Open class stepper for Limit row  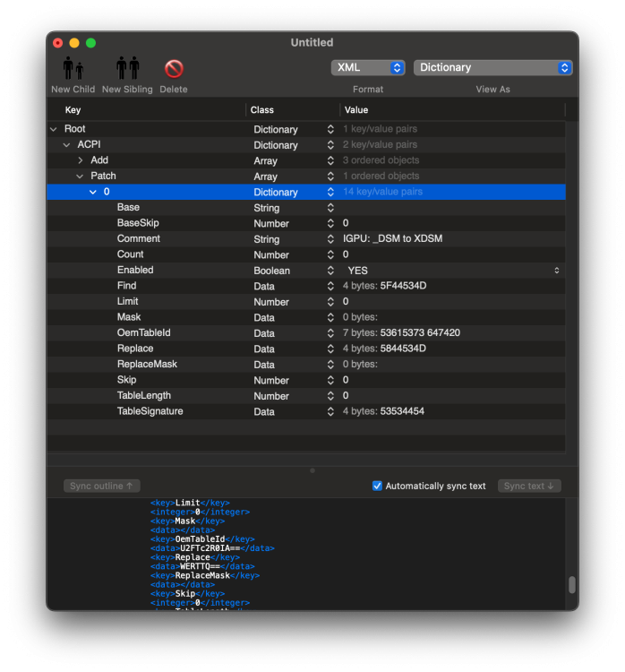coord(330,302)
